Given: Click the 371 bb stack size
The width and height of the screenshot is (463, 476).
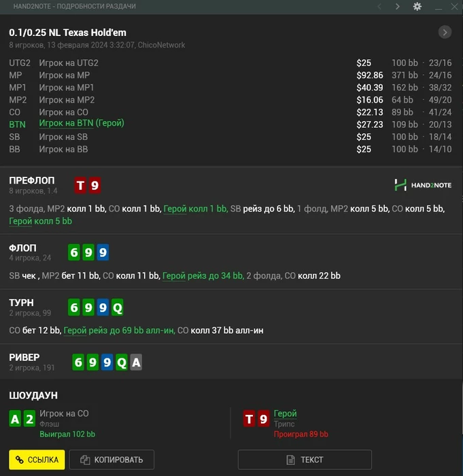Looking at the screenshot, I should coord(405,75).
